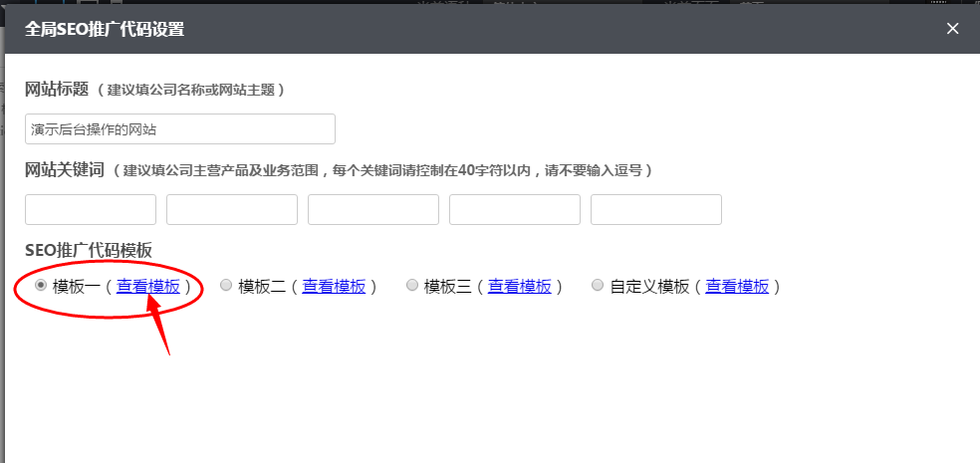
Task: Select the 模板一 radio button
Action: pos(40,286)
